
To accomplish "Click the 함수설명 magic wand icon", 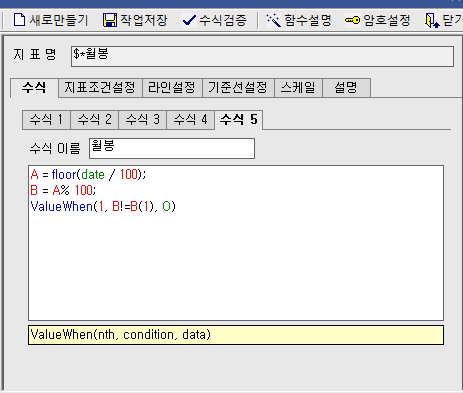I will point(274,20).
